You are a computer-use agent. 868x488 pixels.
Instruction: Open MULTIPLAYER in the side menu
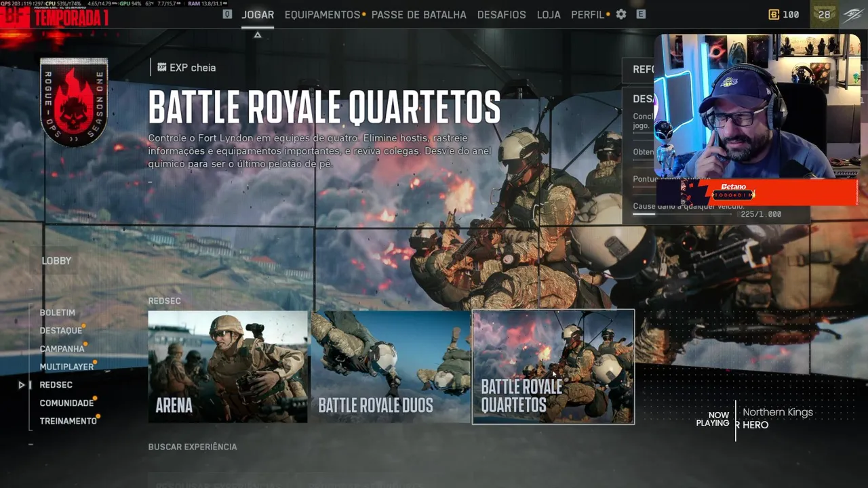coord(66,367)
